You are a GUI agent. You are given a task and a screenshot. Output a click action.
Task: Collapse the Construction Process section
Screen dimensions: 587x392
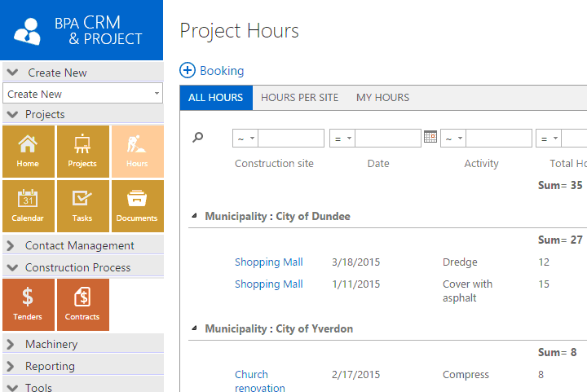(12, 267)
